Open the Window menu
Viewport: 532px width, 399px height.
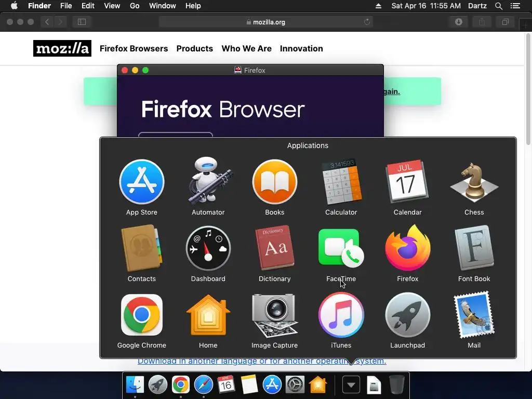click(163, 6)
